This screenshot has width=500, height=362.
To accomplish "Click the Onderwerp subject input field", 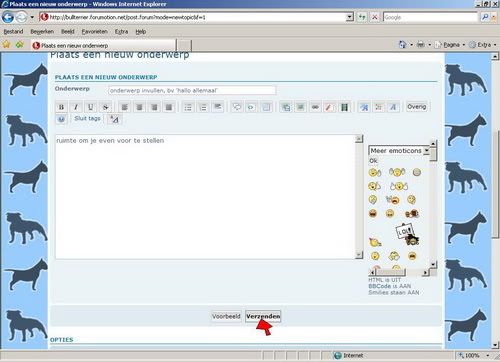I will coord(192,90).
